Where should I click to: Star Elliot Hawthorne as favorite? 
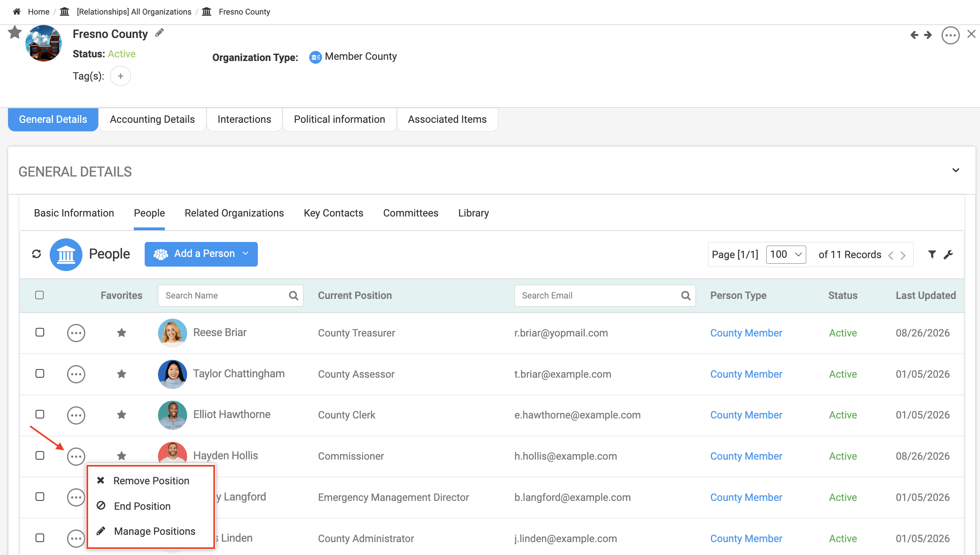[x=122, y=414]
